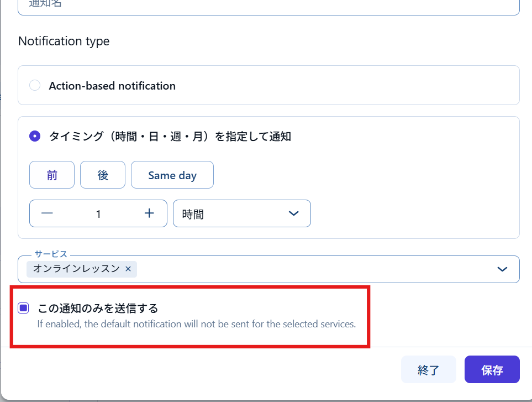532x402 pixels.
Task: Remove the オンラインレッスン chip with its x icon
Action: click(128, 269)
